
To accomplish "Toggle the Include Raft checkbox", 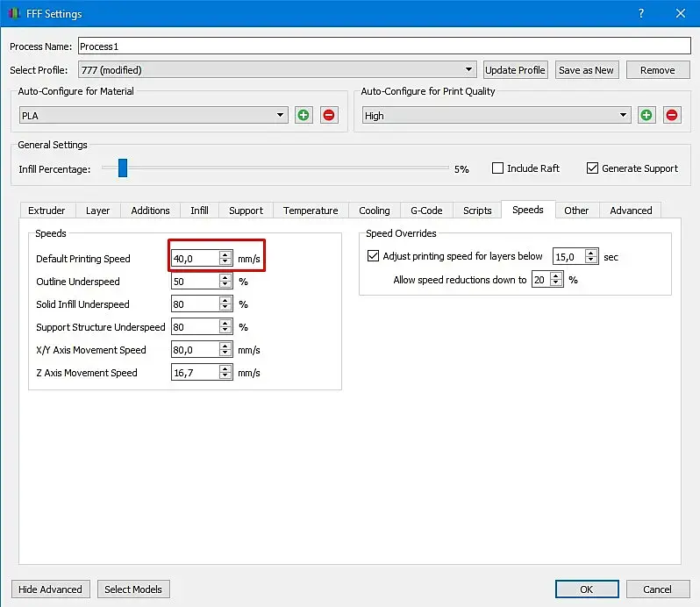I will pos(497,168).
